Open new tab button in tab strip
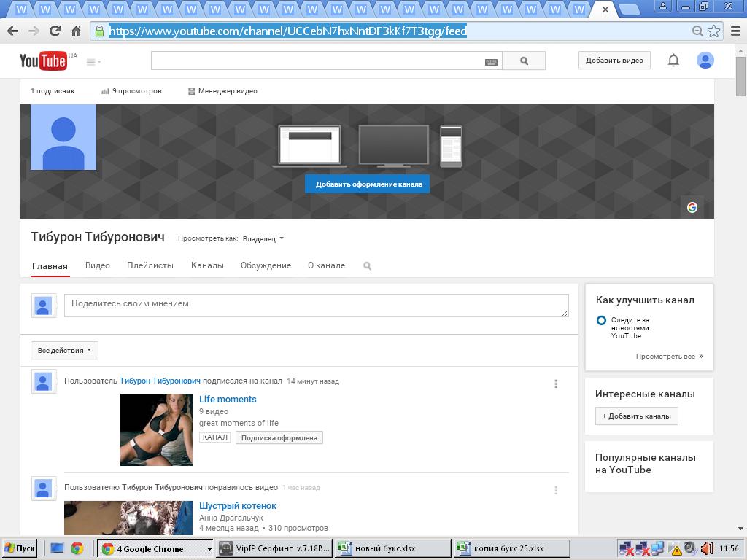747x560 pixels. (629, 9)
